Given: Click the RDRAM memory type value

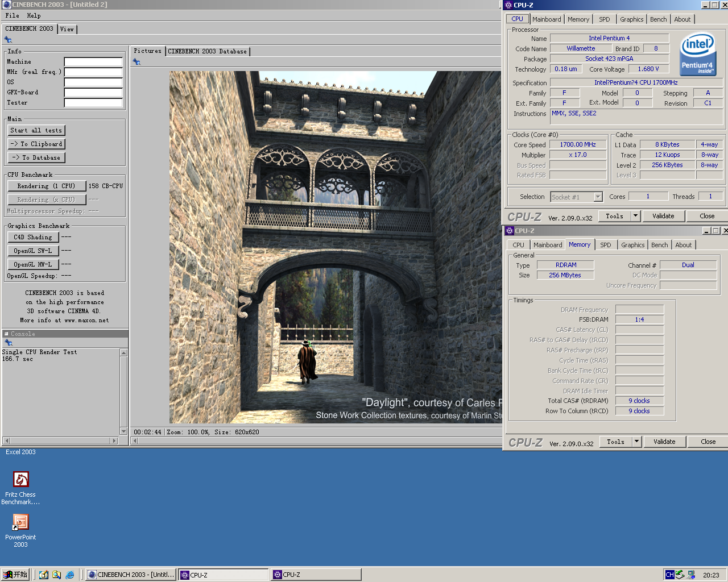Looking at the screenshot, I should [566, 265].
